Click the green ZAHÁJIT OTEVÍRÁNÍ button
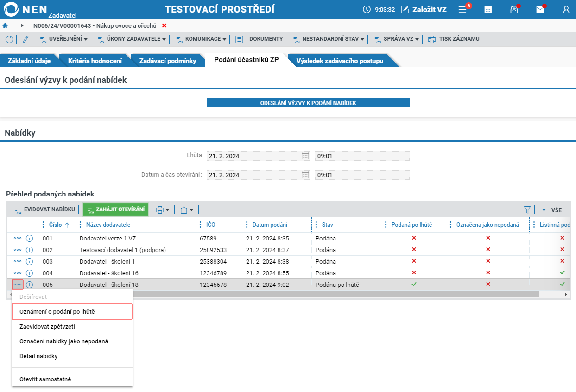This screenshot has height=392, width=576. coord(115,210)
